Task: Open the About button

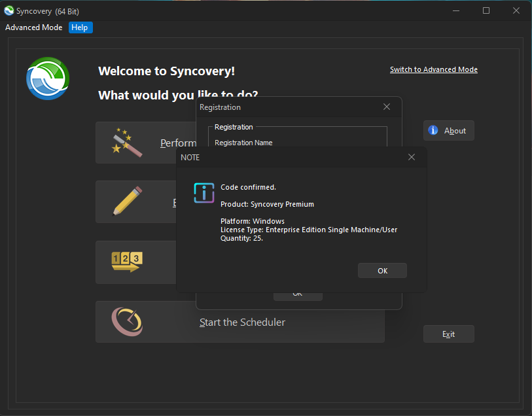Action: tap(448, 131)
